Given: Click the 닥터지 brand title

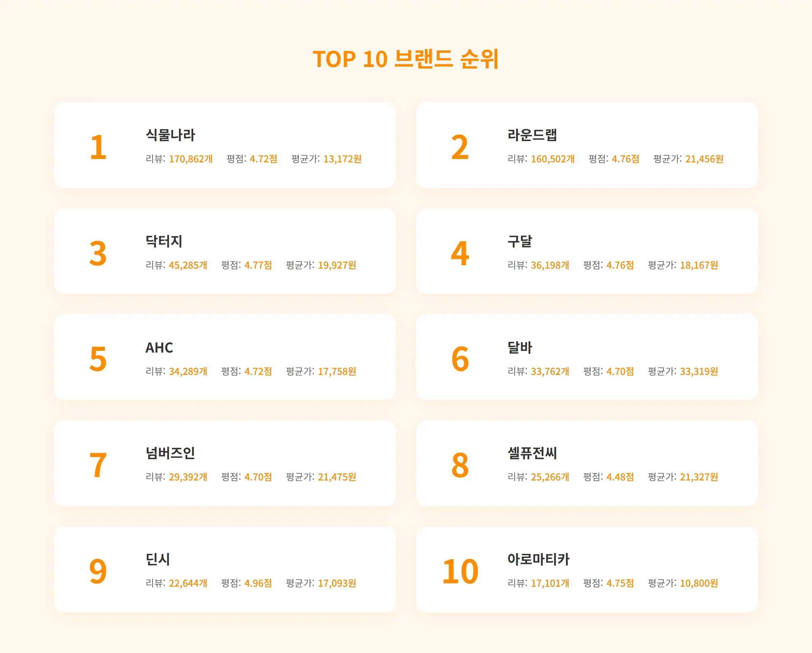Looking at the screenshot, I should click(x=164, y=241).
